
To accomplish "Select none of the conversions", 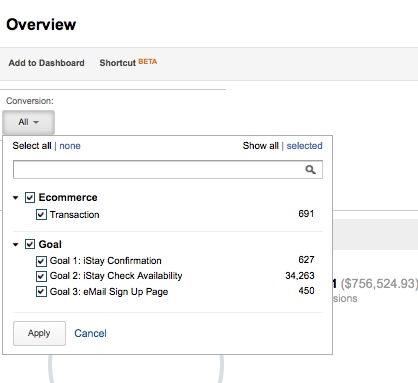I will pos(70,146).
